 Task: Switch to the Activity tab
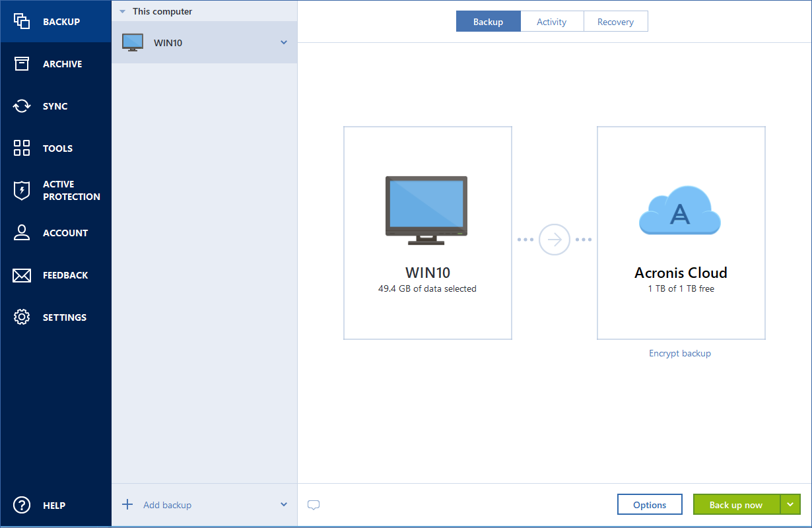click(551, 22)
